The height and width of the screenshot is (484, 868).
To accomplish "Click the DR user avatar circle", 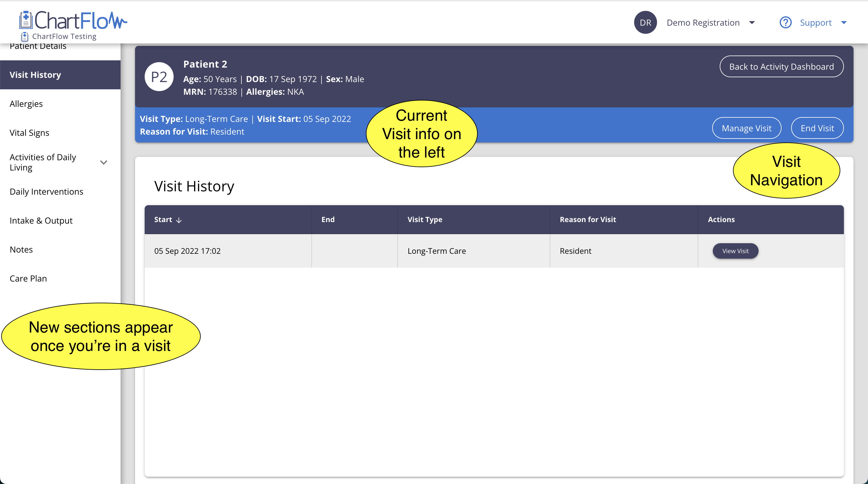I will click(x=645, y=23).
